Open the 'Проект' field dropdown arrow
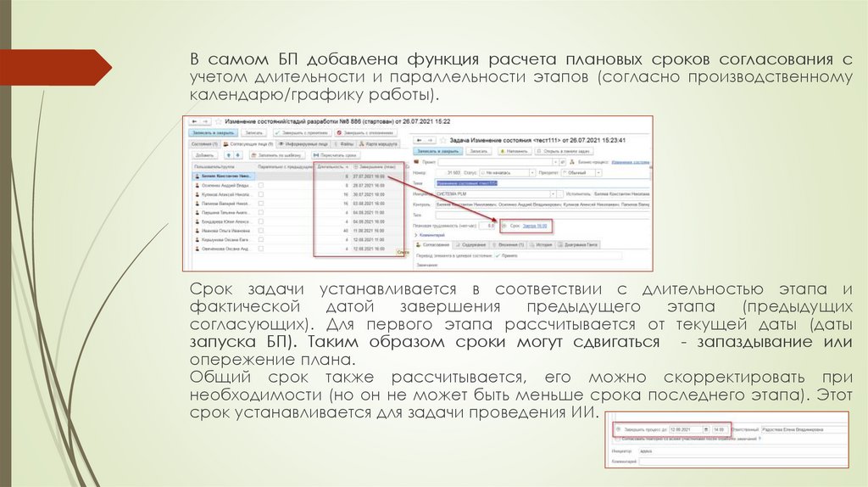868x487 pixels. (x=555, y=162)
